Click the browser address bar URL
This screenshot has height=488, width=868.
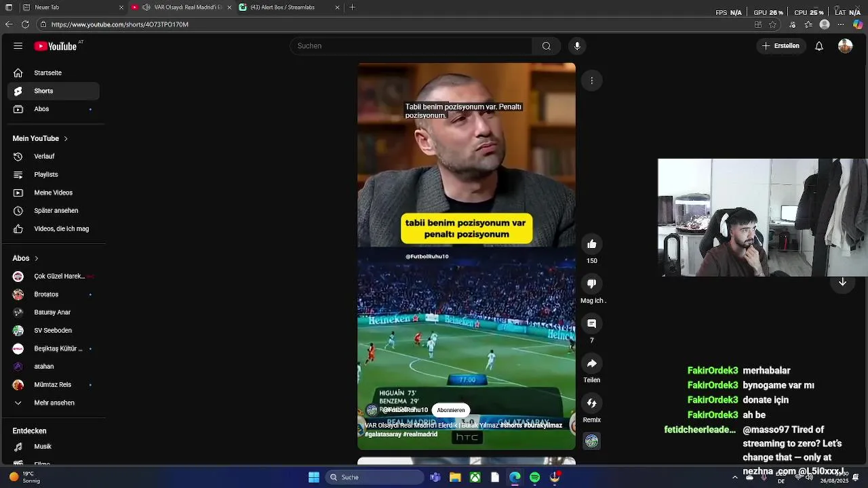pos(120,24)
